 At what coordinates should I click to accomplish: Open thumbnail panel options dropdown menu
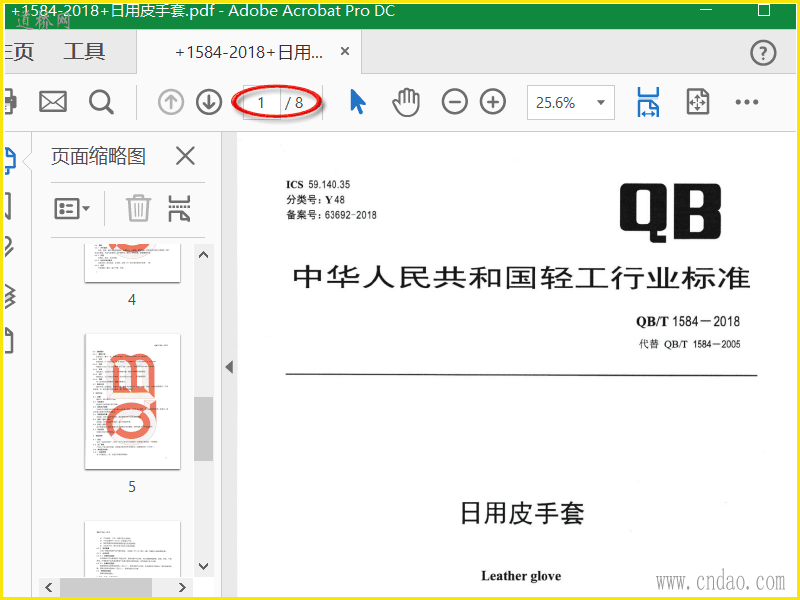71,209
